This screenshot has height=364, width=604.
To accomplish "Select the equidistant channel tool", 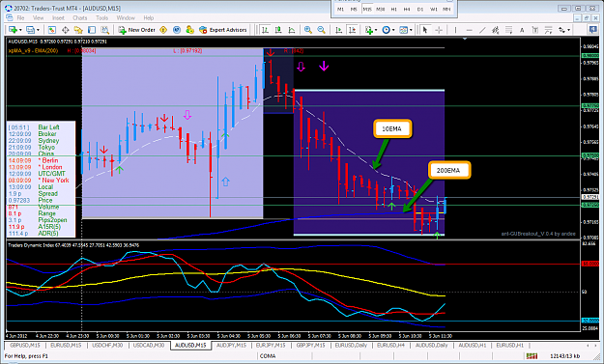I will pos(496,30).
